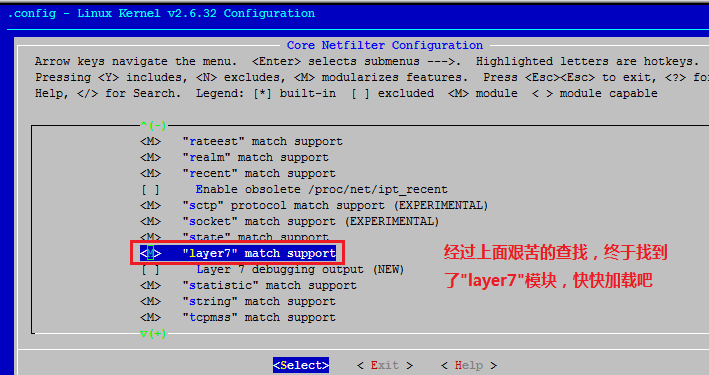Click the .config Linux Kernel v2.6.32 title
Viewport: 709px width, 375px height.
pyautogui.click(x=162, y=14)
